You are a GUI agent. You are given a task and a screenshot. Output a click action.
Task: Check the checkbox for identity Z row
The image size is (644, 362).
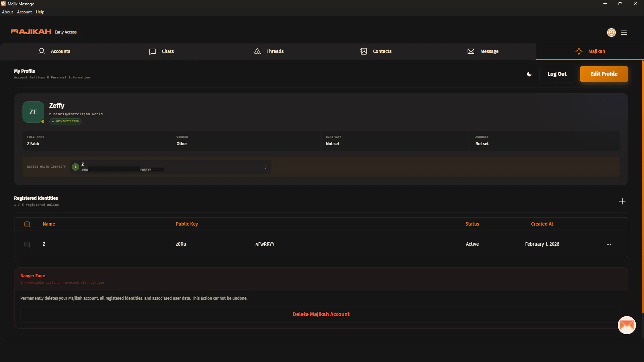(x=27, y=244)
